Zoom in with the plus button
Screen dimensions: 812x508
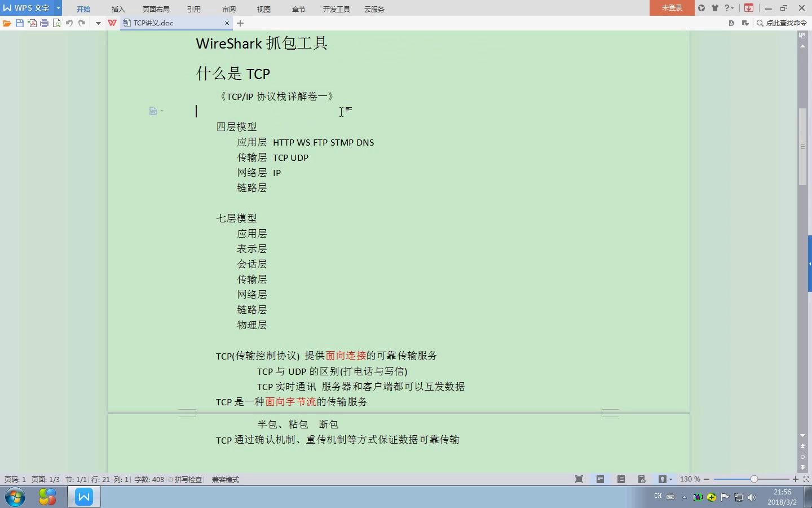(796, 479)
